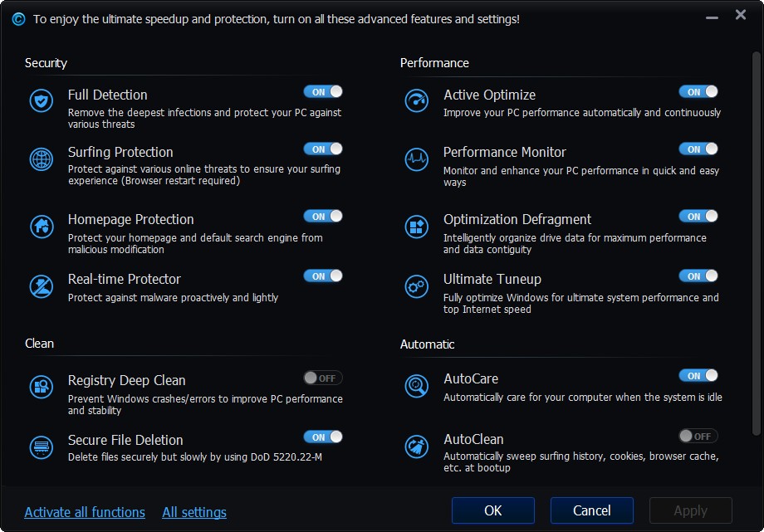Click the Performance Monitor pulse icon
764x532 pixels.
tap(417, 159)
